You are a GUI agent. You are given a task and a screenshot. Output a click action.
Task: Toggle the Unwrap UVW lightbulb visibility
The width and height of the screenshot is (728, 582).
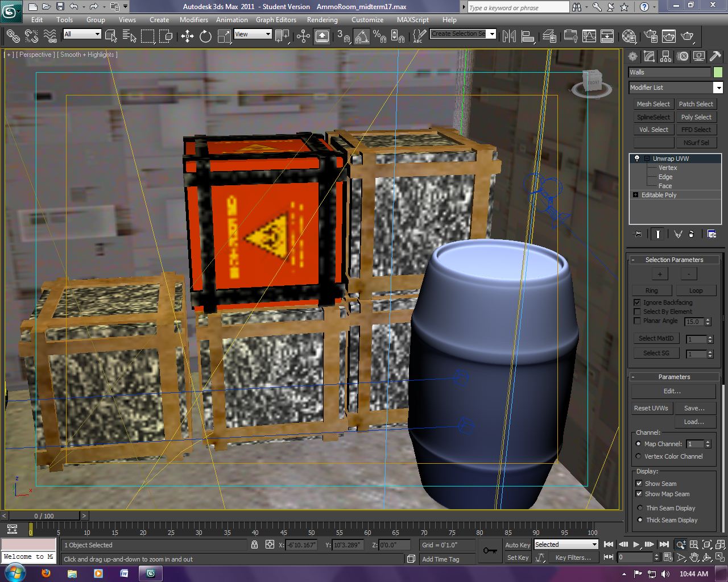click(637, 159)
